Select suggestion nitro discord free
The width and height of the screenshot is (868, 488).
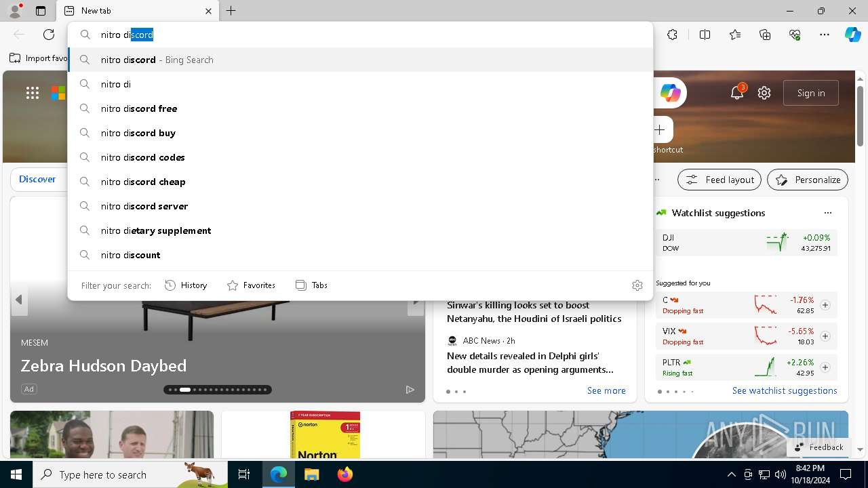(x=361, y=108)
